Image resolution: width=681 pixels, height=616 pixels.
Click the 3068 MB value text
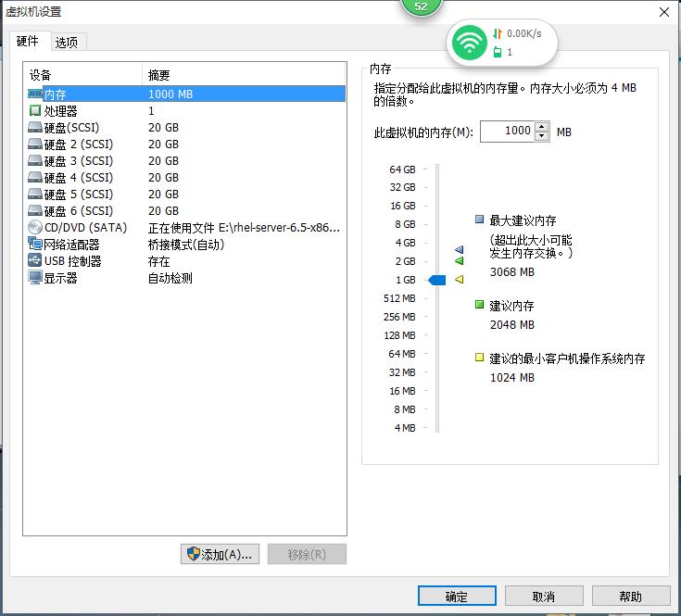click(x=512, y=272)
